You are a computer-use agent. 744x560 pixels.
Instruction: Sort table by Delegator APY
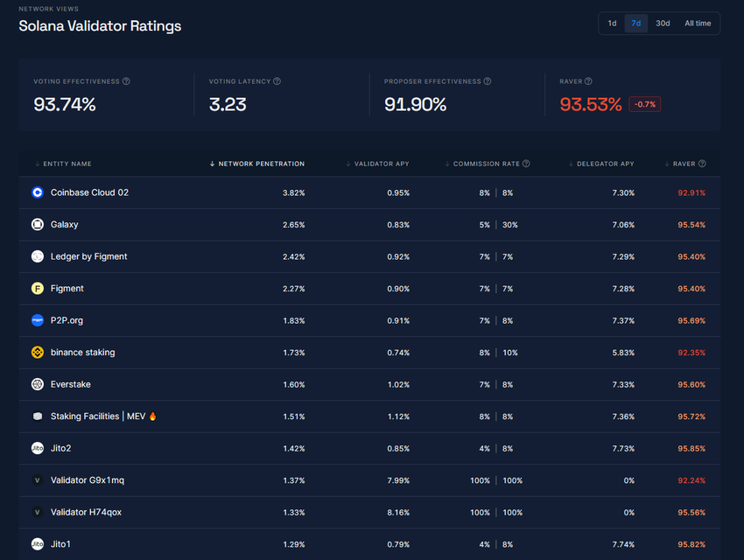click(x=601, y=164)
